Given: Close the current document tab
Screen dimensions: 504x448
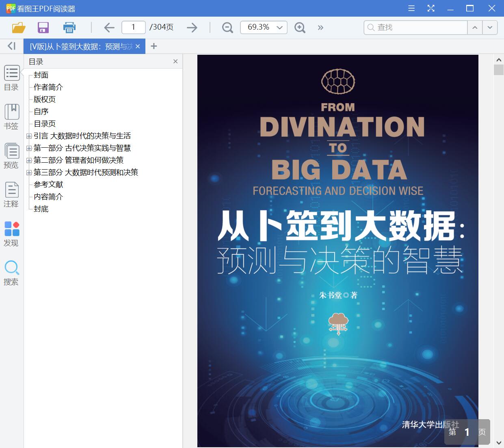Looking at the screenshot, I should pos(138,47).
